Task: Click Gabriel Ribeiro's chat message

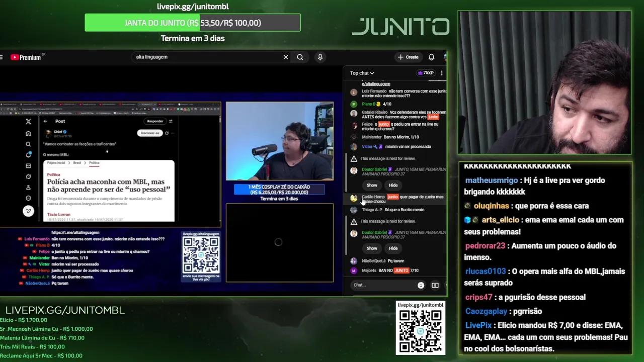Action: pos(397,114)
